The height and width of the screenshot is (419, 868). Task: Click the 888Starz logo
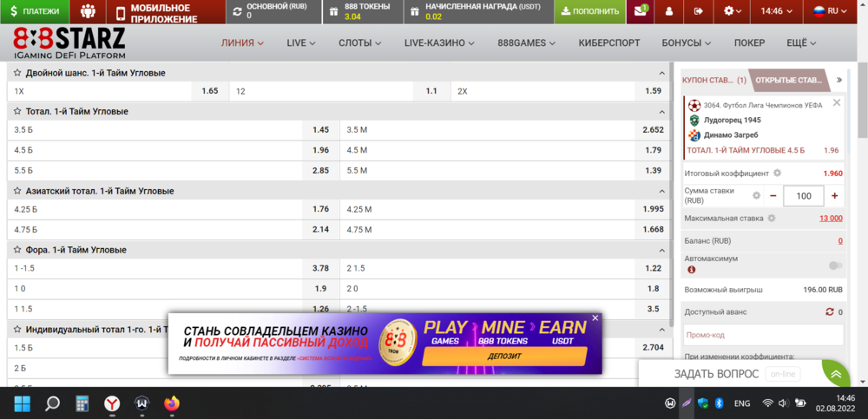click(x=69, y=43)
